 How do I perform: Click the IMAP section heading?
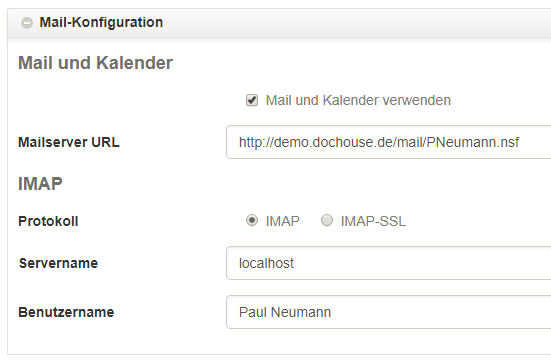[40, 184]
